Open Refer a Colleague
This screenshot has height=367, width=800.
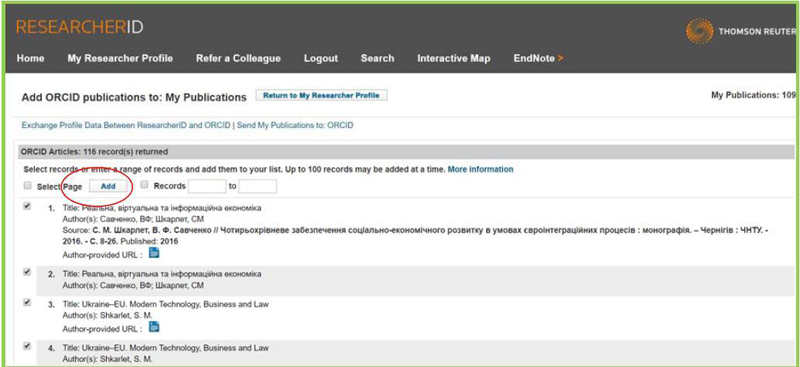(x=238, y=58)
